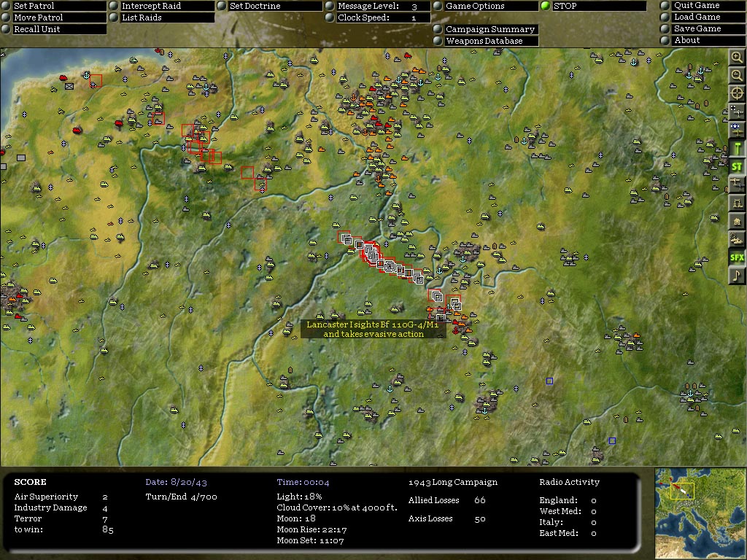Open Campaign Summary
Screen dimensions: 747x560
click(486, 29)
